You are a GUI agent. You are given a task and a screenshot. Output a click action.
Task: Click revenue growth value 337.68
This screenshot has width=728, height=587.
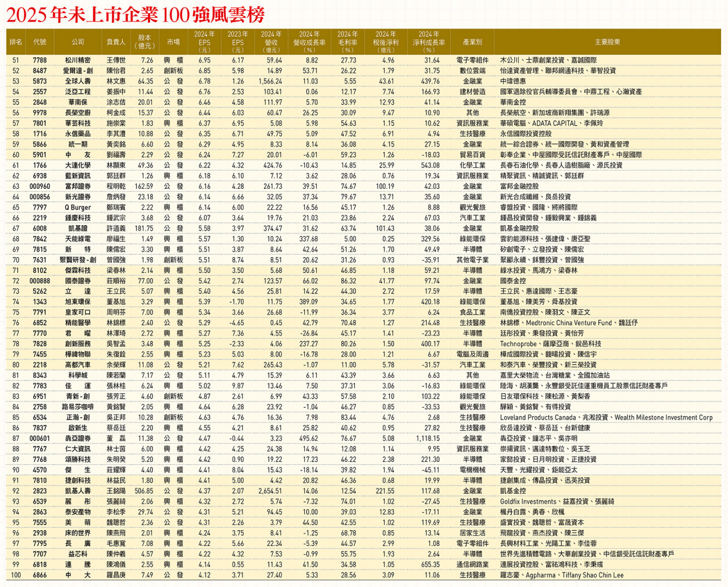pos(309,239)
